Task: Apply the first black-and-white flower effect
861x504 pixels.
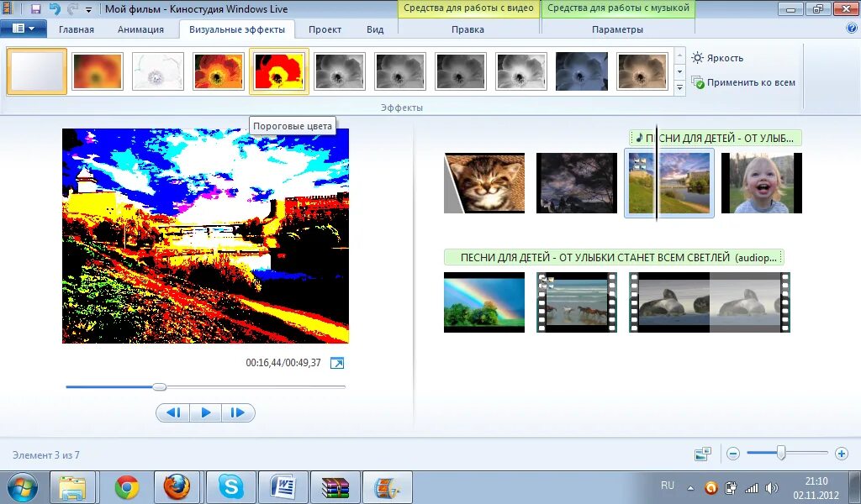Action: click(340, 71)
